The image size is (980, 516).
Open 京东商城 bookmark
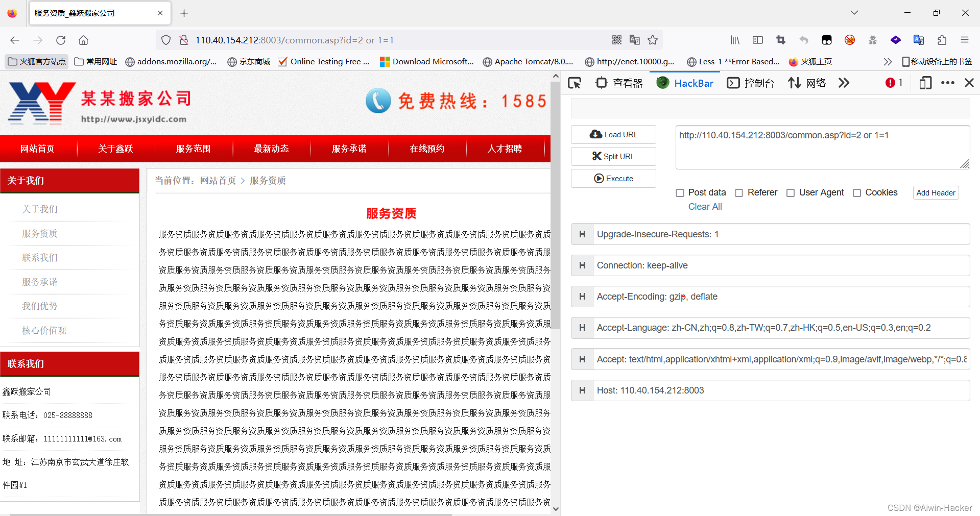point(249,62)
